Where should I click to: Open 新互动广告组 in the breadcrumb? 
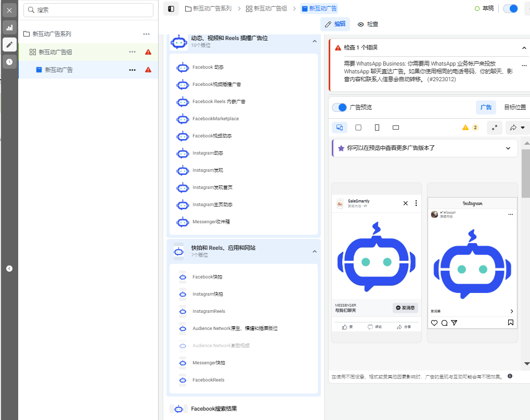[266, 9]
